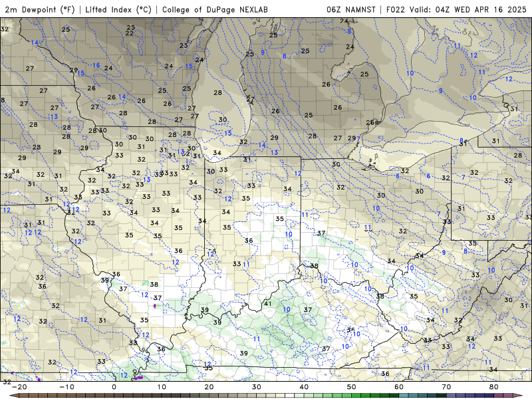Click the 60 label on the color scale
The image size is (532, 399).
pos(399,387)
